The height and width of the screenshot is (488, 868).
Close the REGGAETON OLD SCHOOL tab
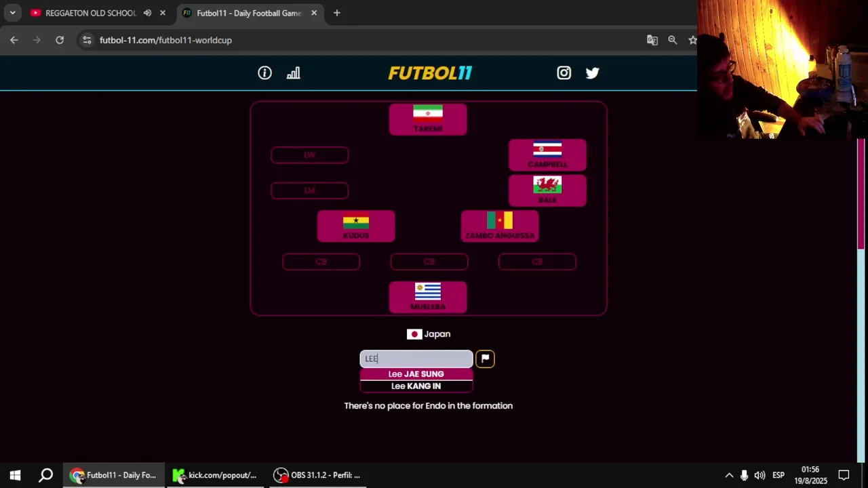pyautogui.click(x=162, y=13)
